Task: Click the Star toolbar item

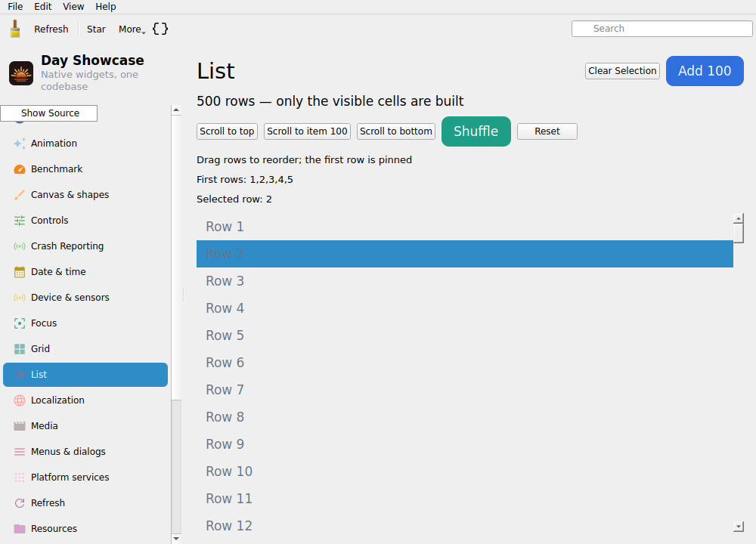Action: (x=96, y=29)
